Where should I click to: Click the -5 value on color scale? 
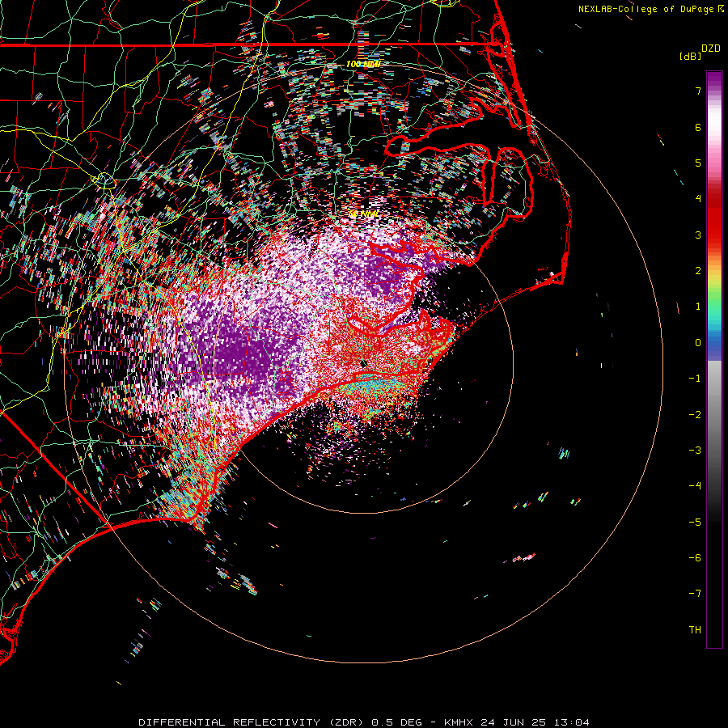pos(695,523)
